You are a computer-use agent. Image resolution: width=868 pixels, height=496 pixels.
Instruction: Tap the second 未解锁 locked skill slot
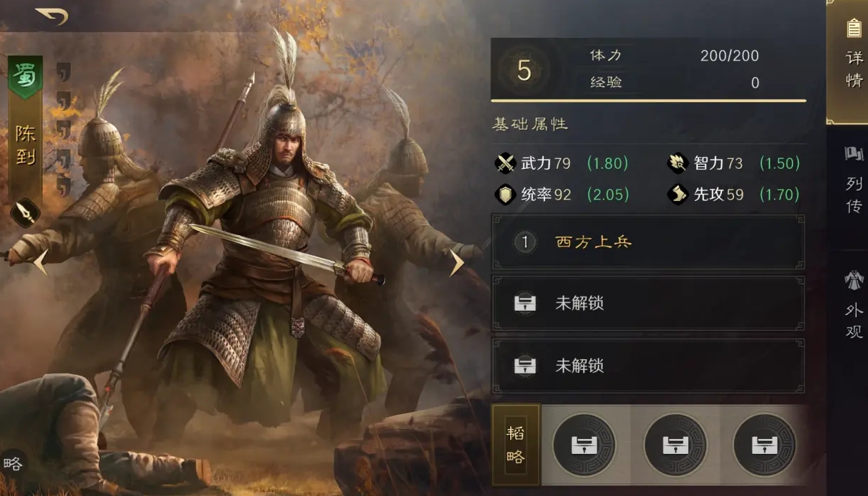[x=648, y=366]
